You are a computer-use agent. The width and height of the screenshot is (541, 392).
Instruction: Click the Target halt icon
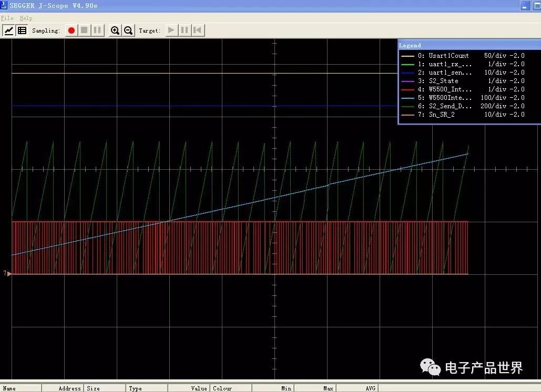[x=184, y=30]
